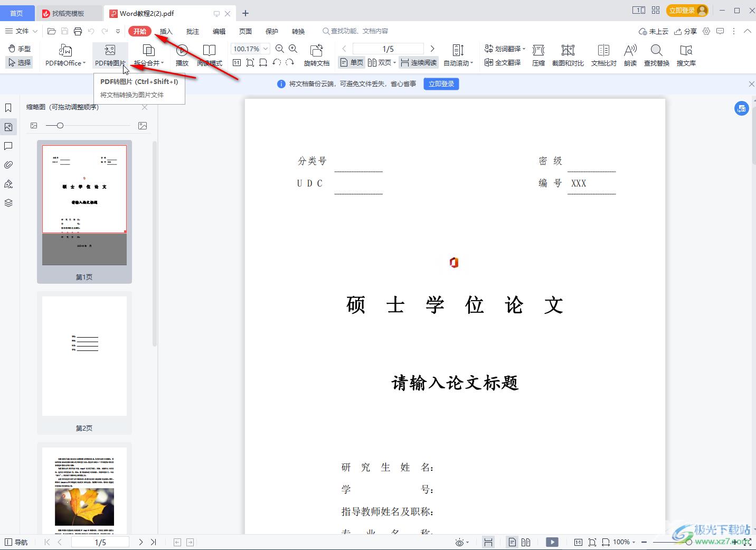Jump to last page in status bar

click(154, 542)
